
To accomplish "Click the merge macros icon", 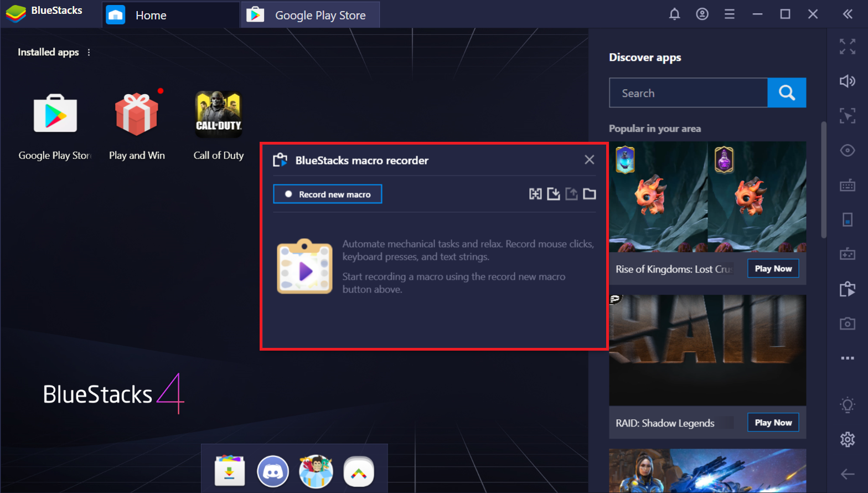I will (535, 194).
